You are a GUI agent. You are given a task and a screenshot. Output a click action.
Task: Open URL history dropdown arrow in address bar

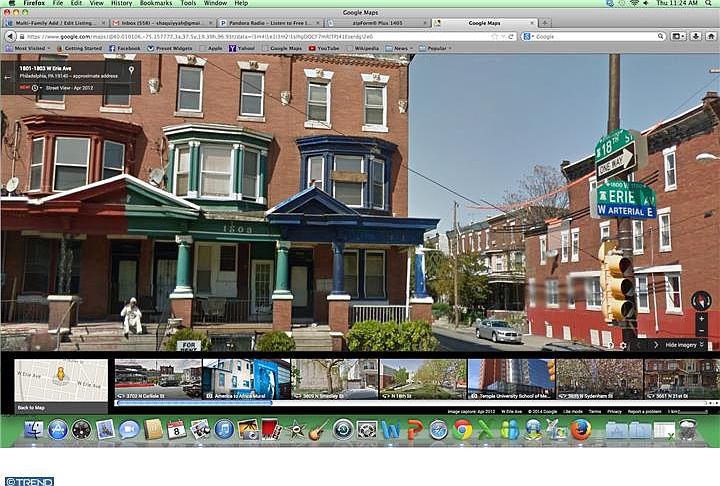click(504, 36)
